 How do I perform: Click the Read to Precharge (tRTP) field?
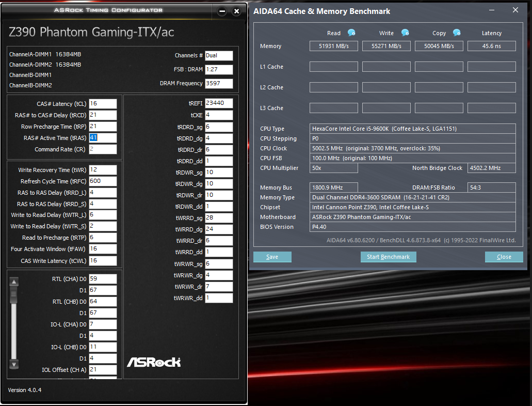(x=103, y=238)
